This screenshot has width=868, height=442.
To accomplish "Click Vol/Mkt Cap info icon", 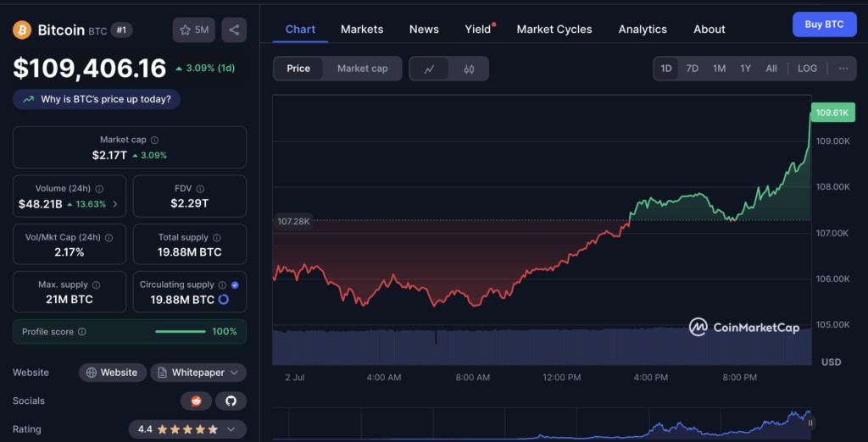I will 108,237.
